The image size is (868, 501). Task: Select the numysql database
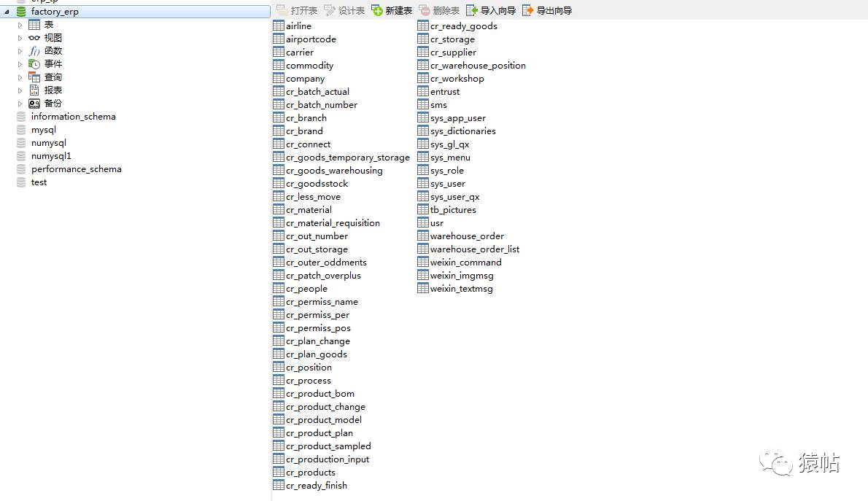tap(48, 143)
